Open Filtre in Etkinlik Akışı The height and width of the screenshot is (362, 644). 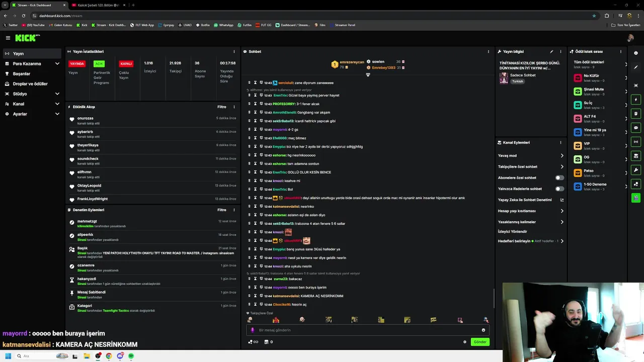pyautogui.click(x=221, y=107)
